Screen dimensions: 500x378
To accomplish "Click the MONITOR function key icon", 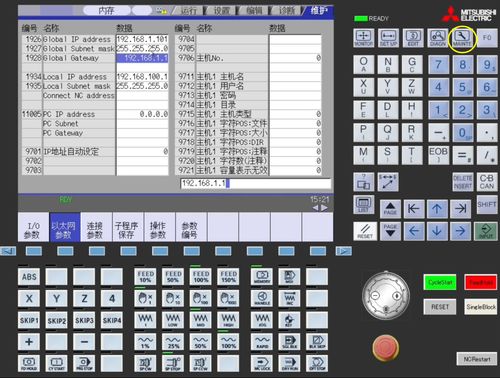I will coord(363,38).
